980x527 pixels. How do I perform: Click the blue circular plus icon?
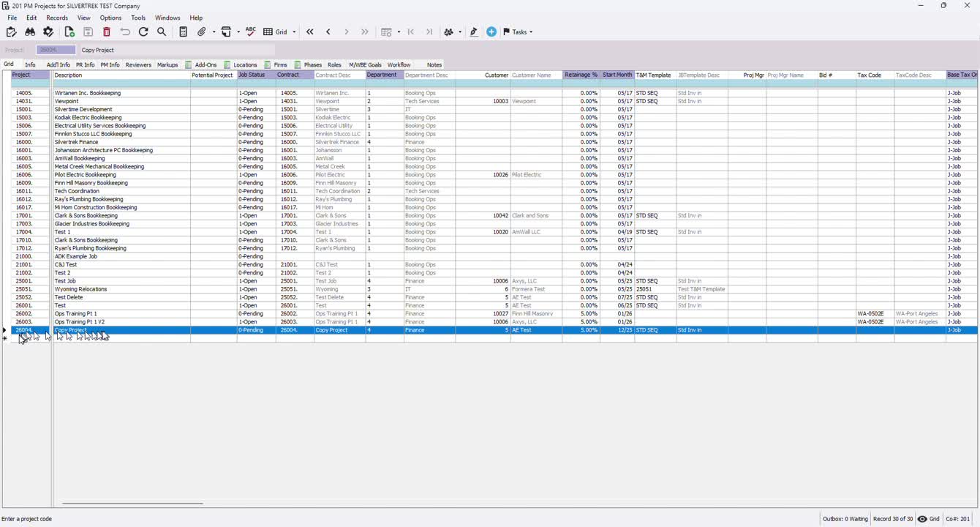pos(491,32)
